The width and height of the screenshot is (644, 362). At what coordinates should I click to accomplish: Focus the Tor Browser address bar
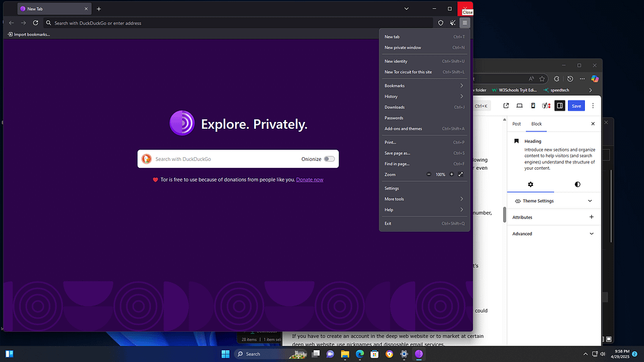[x=238, y=23]
